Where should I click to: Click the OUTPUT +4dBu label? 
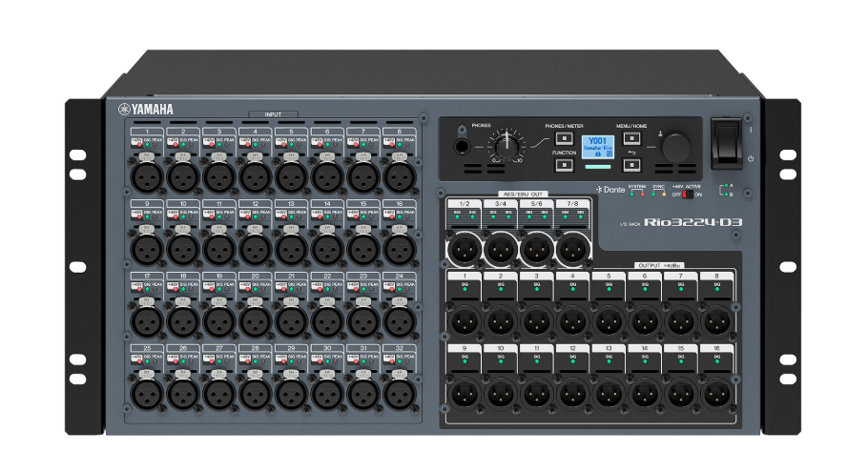(657, 266)
